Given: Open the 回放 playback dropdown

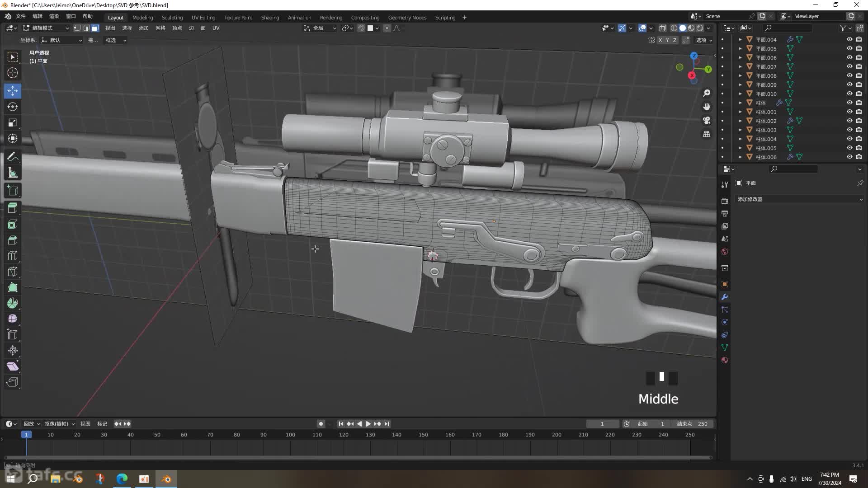Looking at the screenshot, I should (x=32, y=424).
